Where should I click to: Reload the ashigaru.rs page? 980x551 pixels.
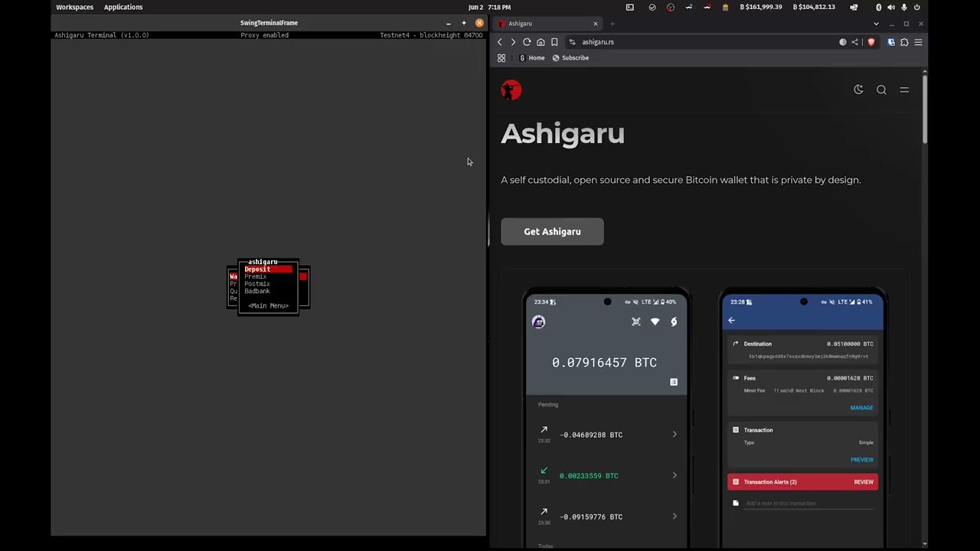(527, 42)
